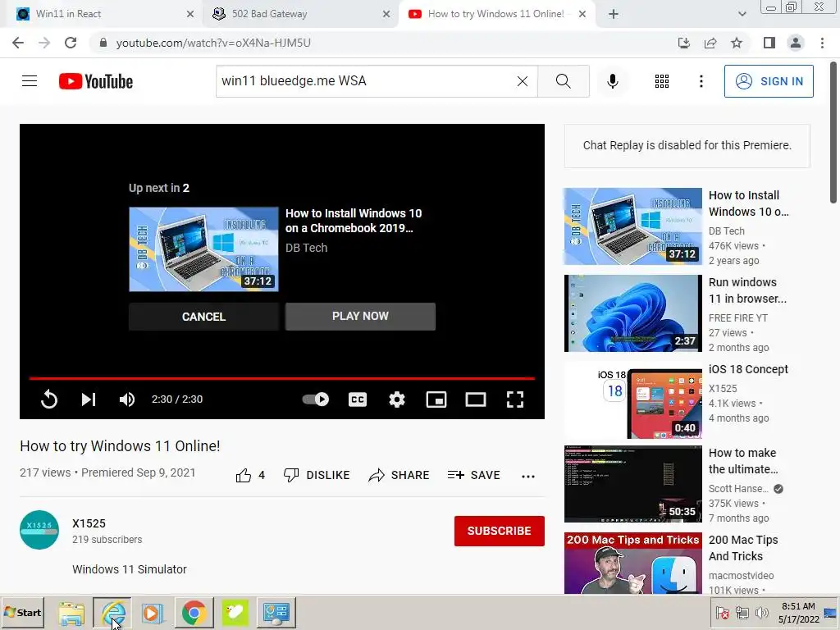The image size is (840, 630).
Task: Replay the video with the replay icon
Action: (48, 399)
